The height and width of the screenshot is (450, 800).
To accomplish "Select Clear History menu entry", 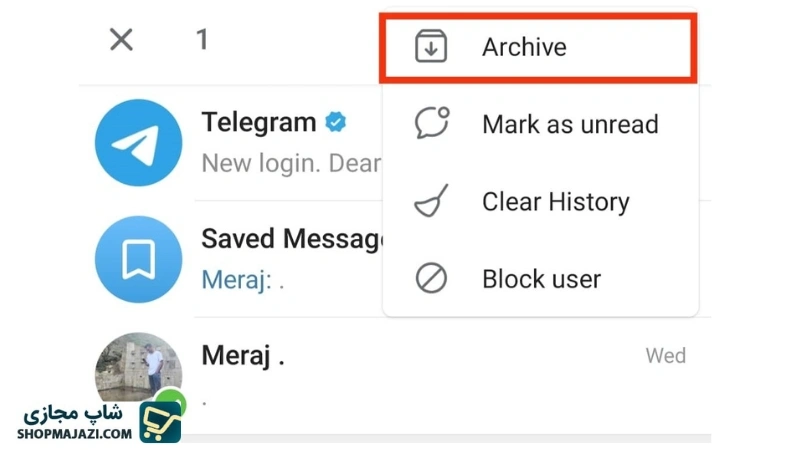I will pyautogui.click(x=555, y=201).
